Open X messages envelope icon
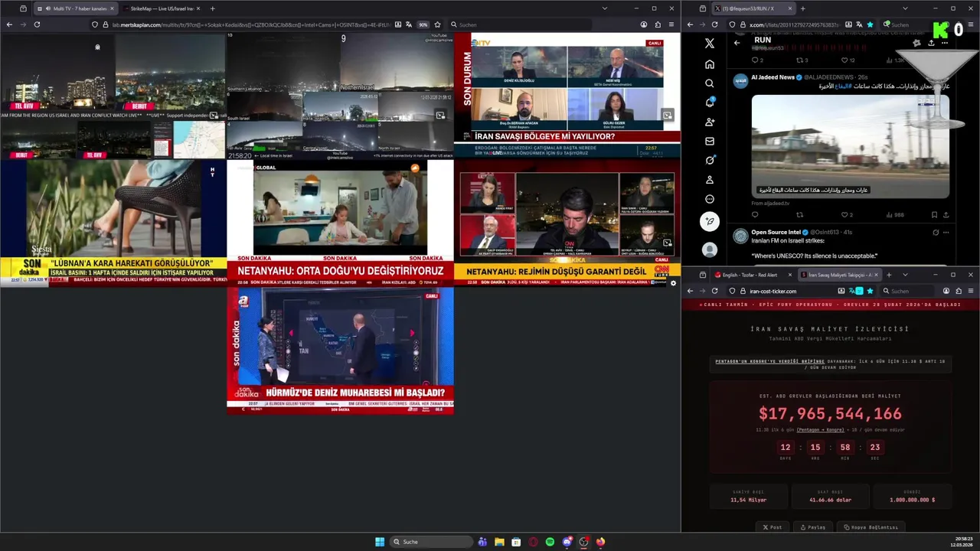 tap(710, 141)
